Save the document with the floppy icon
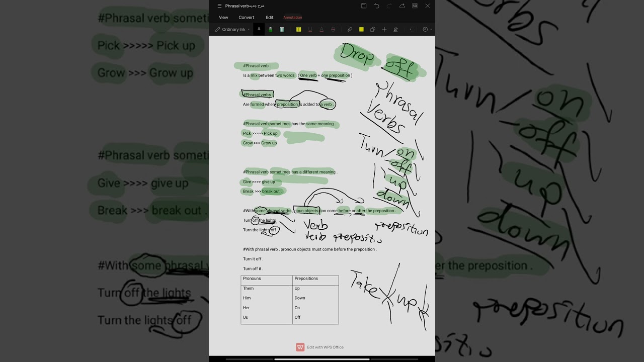The width and height of the screenshot is (644, 362). pos(364,6)
